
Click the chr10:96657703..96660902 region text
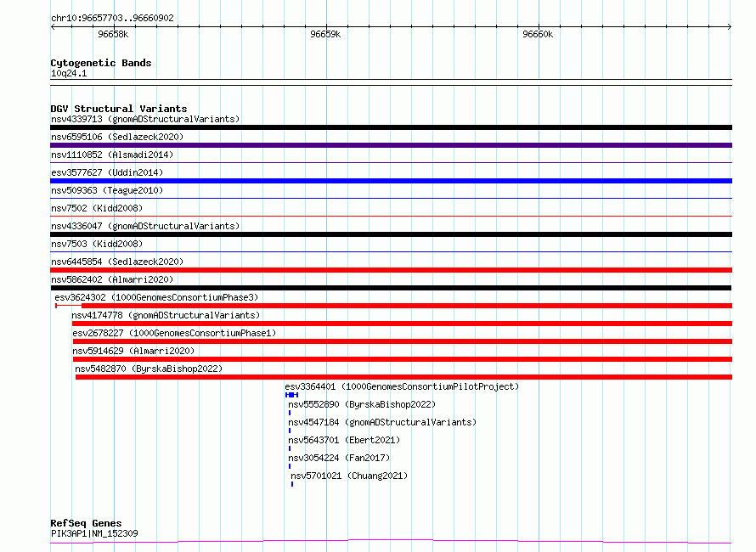[x=112, y=18]
